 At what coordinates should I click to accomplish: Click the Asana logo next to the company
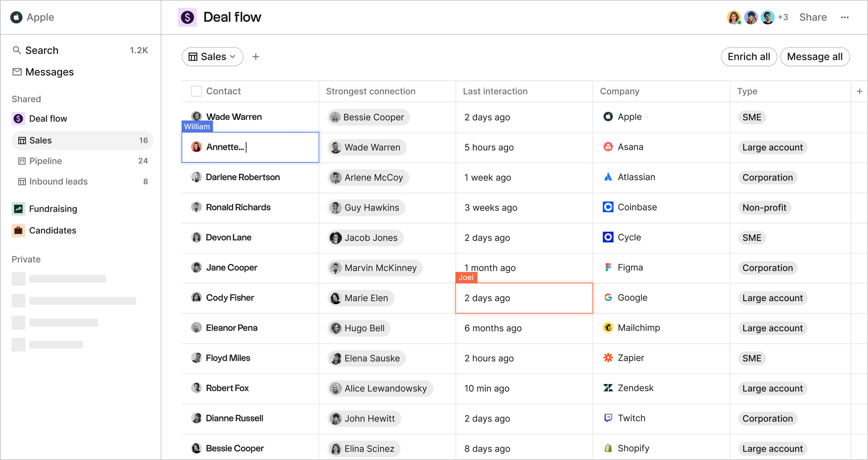(x=608, y=147)
